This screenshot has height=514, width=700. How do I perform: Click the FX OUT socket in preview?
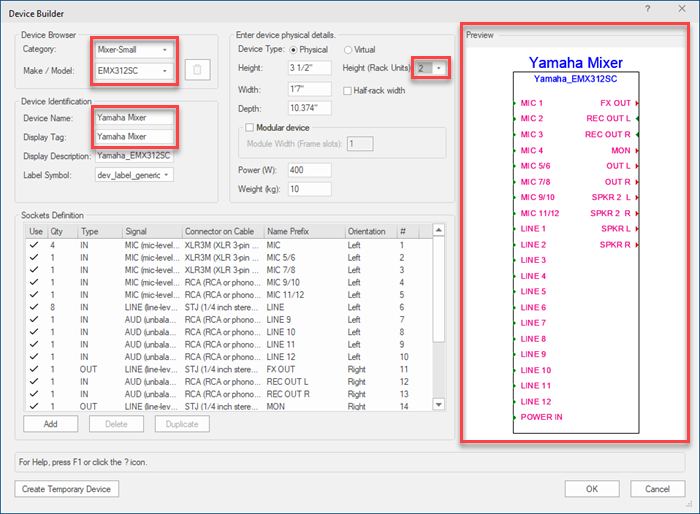tap(615, 103)
